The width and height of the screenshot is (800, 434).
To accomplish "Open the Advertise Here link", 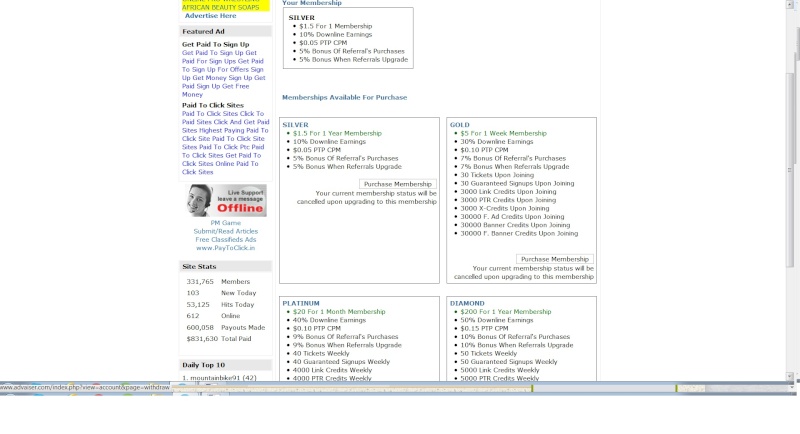I will coord(210,16).
